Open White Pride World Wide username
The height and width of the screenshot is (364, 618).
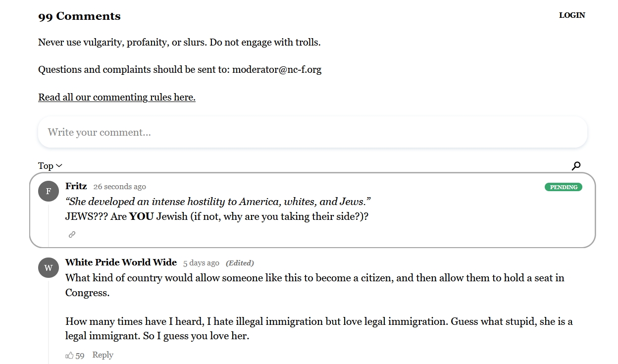pos(121,262)
